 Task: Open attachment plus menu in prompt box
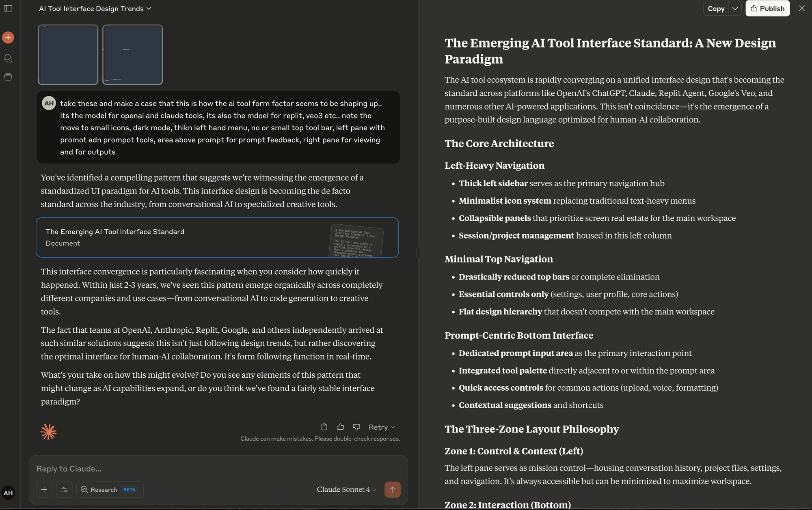pyautogui.click(x=44, y=490)
